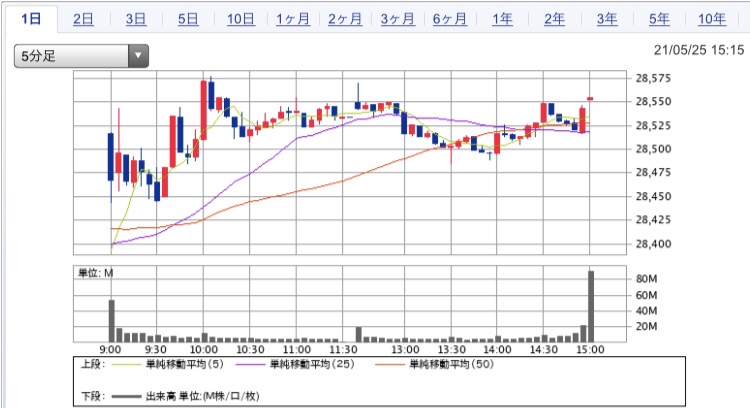Click the 28,400 price axis label

[653, 244]
